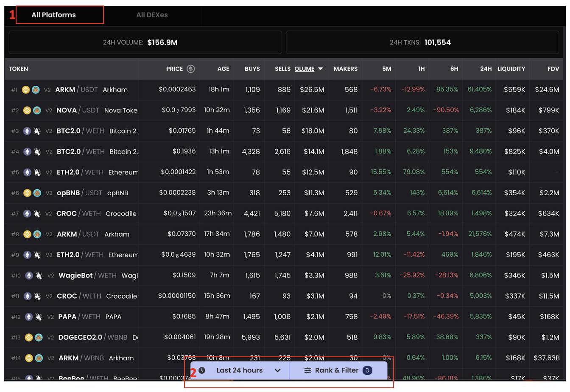Click the Ethereum icon in row #12 PAPA

[29, 317]
